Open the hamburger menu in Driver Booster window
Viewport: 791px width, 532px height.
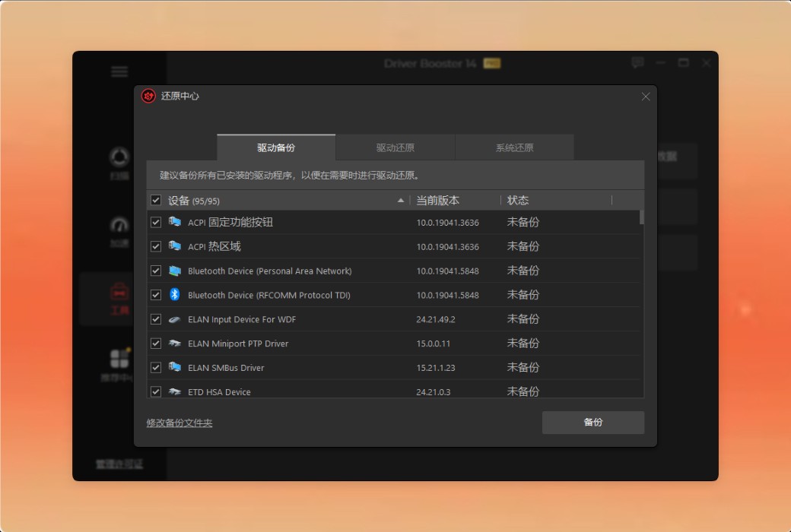click(119, 71)
